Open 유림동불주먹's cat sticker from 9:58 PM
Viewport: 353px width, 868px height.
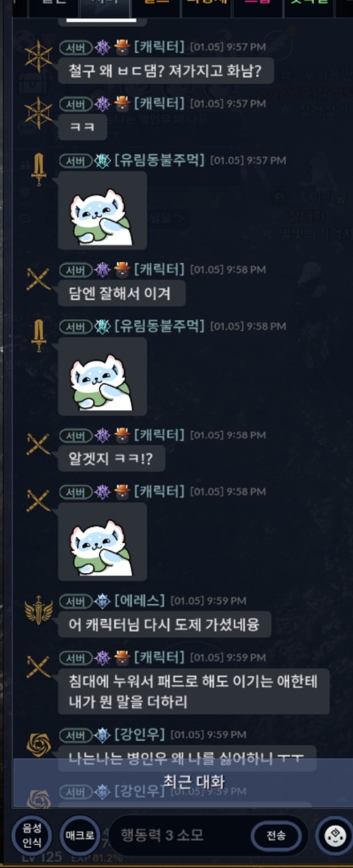(x=102, y=376)
